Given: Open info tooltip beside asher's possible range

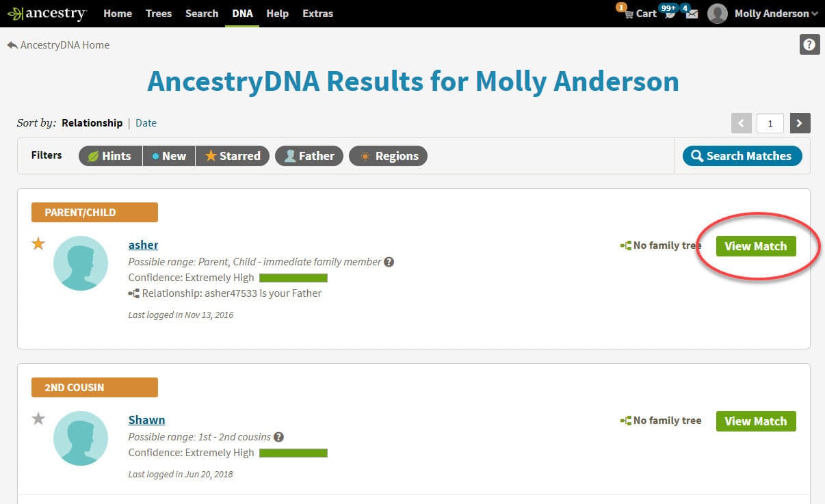Looking at the screenshot, I should point(389,261).
